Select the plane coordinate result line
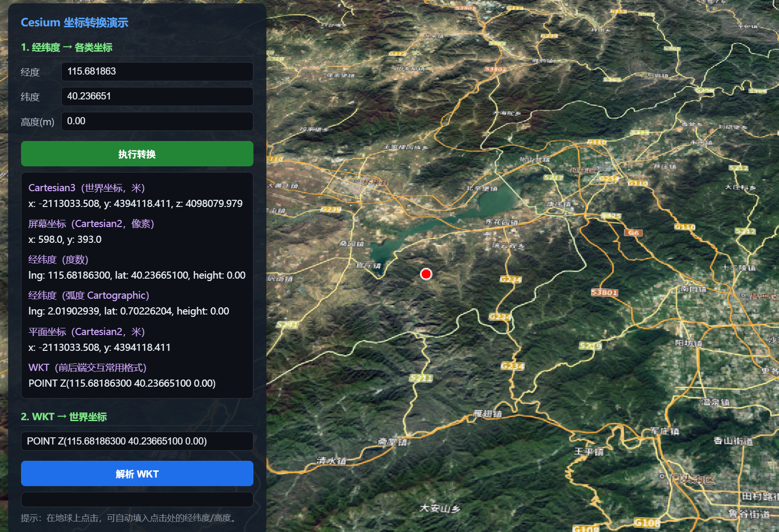Image resolution: width=779 pixels, height=532 pixels. pos(99,347)
